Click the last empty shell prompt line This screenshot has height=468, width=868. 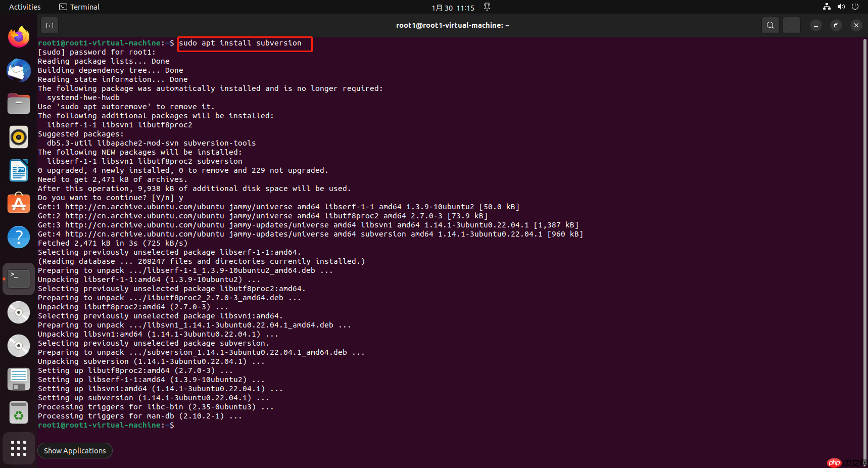pos(106,426)
